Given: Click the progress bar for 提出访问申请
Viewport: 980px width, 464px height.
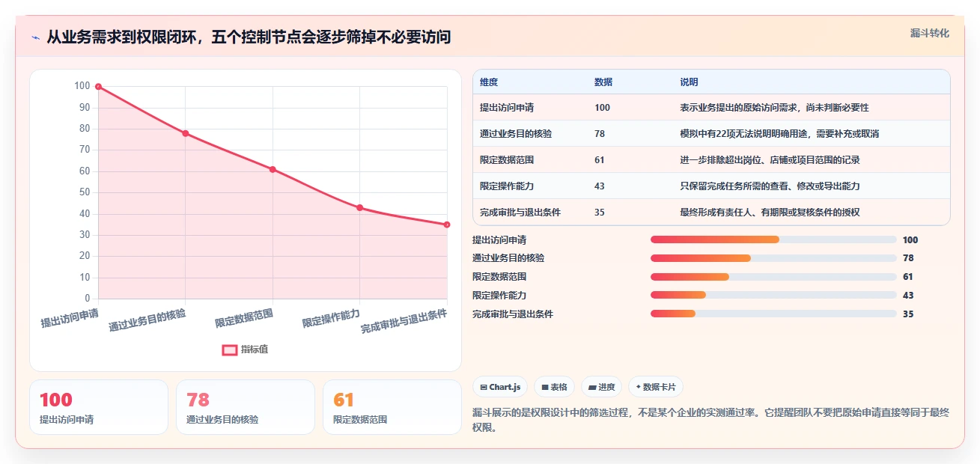Looking at the screenshot, I should (x=773, y=239).
